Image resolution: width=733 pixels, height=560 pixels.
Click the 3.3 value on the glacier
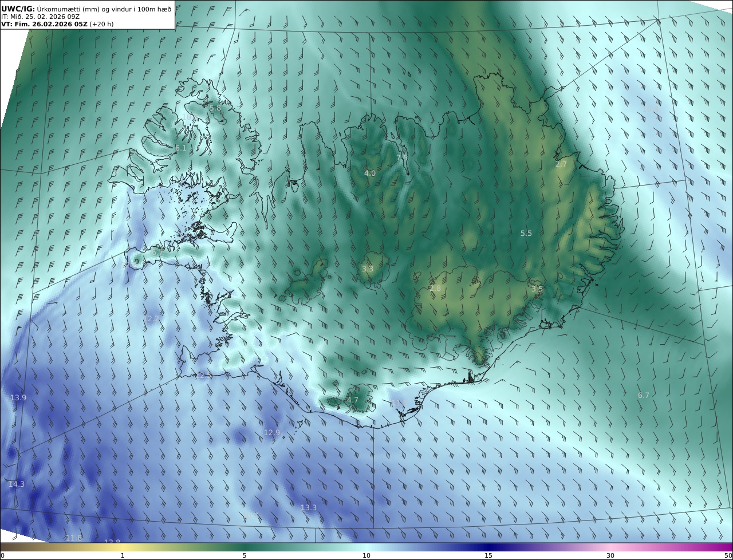click(x=368, y=269)
